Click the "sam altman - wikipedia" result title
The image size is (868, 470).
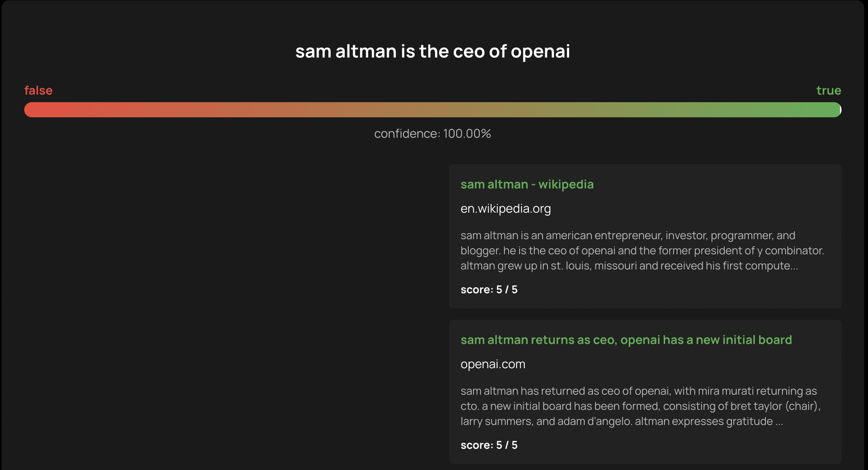[527, 184]
